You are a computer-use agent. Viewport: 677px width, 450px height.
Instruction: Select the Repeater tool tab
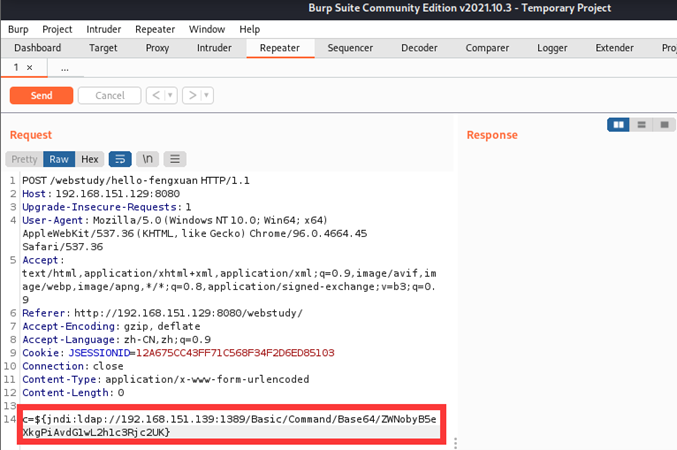(280, 48)
